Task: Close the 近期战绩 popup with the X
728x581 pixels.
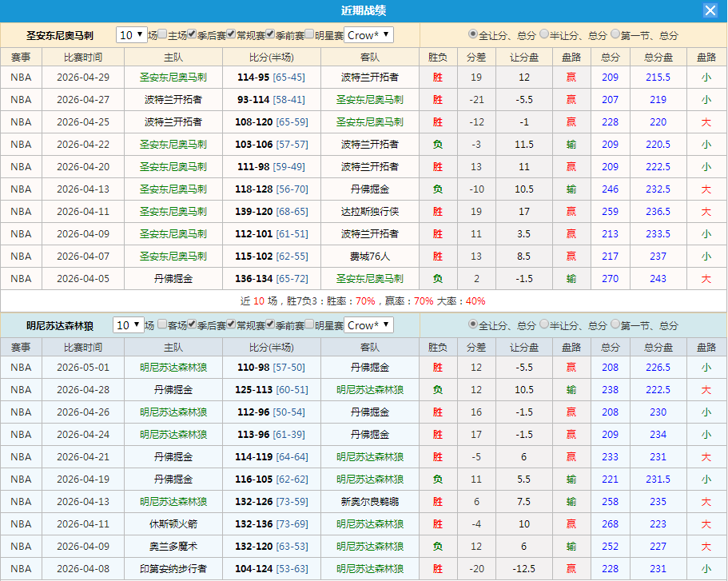Action: pos(710,10)
